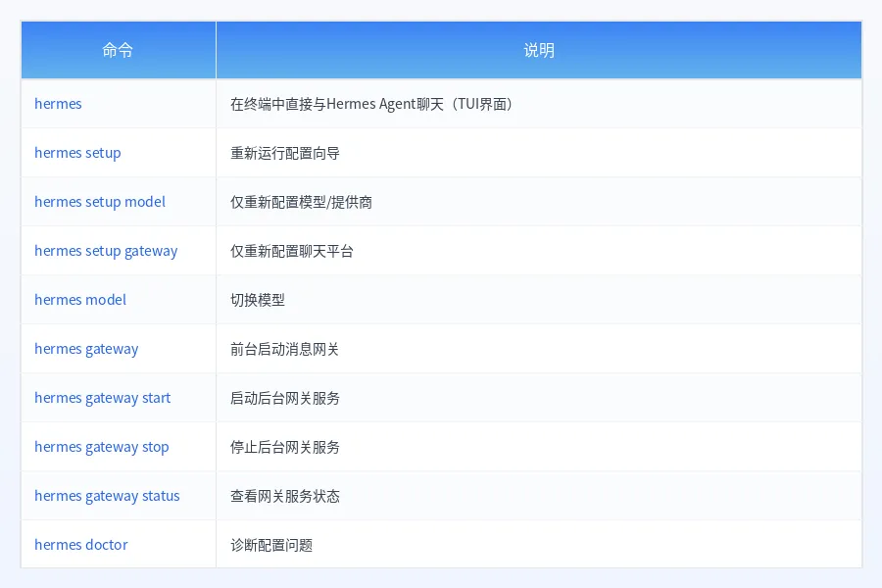
Task: Click the description '仅重新配置模型/提供商'
Action: (x=301, y=202)
